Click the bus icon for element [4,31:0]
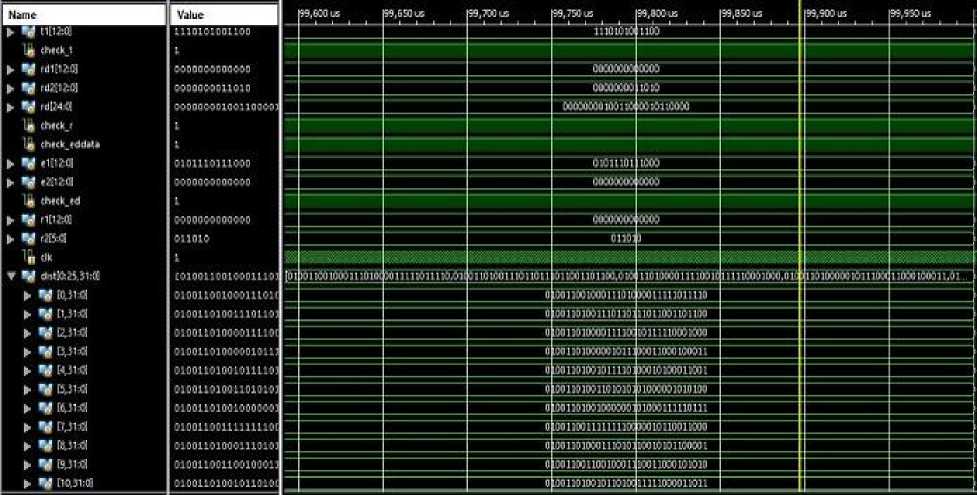The image size is (977, 495). click(45, 370)
